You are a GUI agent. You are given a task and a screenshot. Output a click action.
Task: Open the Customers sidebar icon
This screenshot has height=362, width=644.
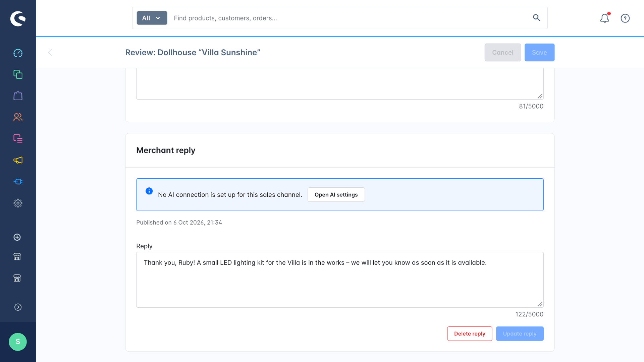[18, 117]
